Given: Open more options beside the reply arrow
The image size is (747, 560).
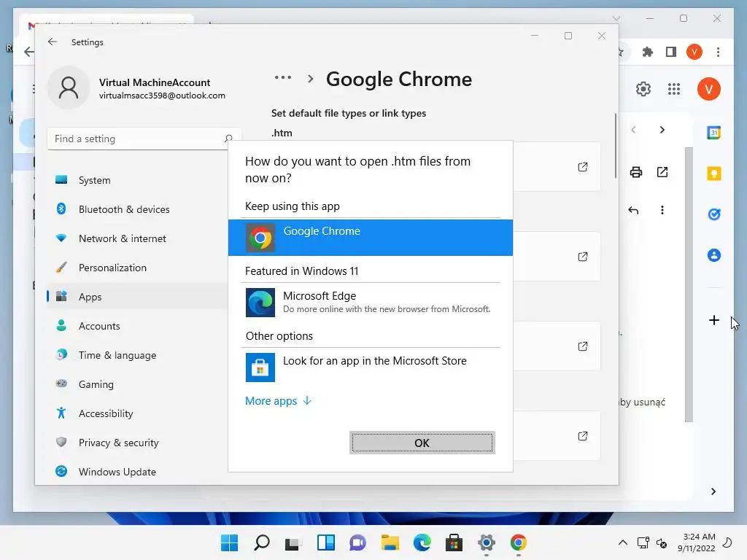Looking at the screenshot, I should (x=662, y=210).
